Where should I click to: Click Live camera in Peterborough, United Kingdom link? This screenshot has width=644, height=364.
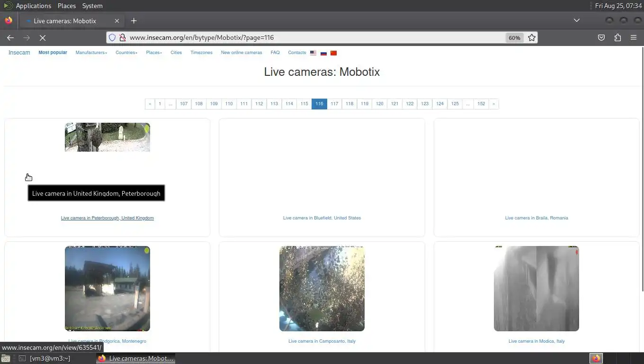[107, 218]
